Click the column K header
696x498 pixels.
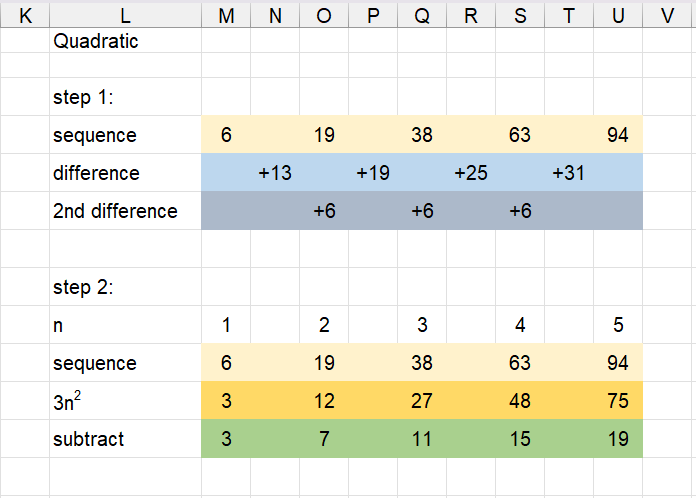(26, 16)
